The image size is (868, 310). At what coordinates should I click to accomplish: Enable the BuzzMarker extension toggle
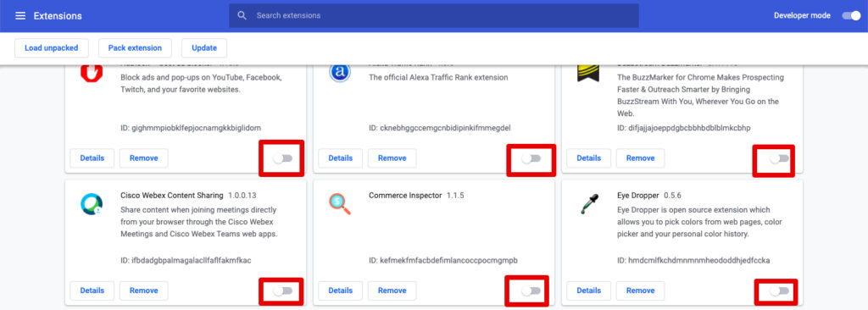[779, 158]
